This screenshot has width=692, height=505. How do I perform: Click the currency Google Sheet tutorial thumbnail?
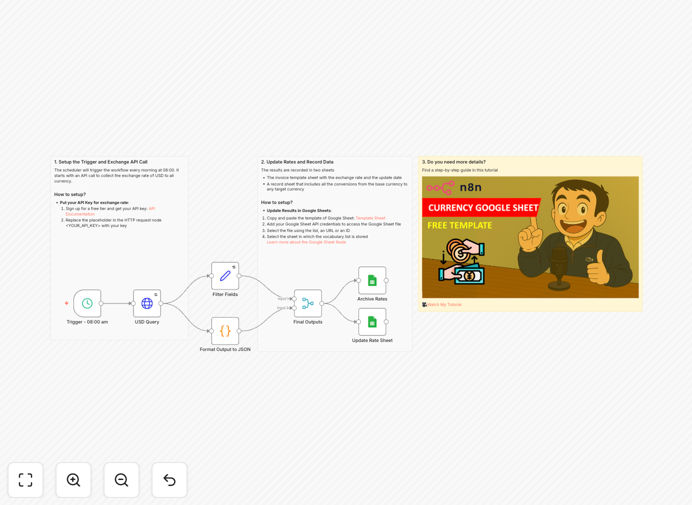(x=530, y=237)
